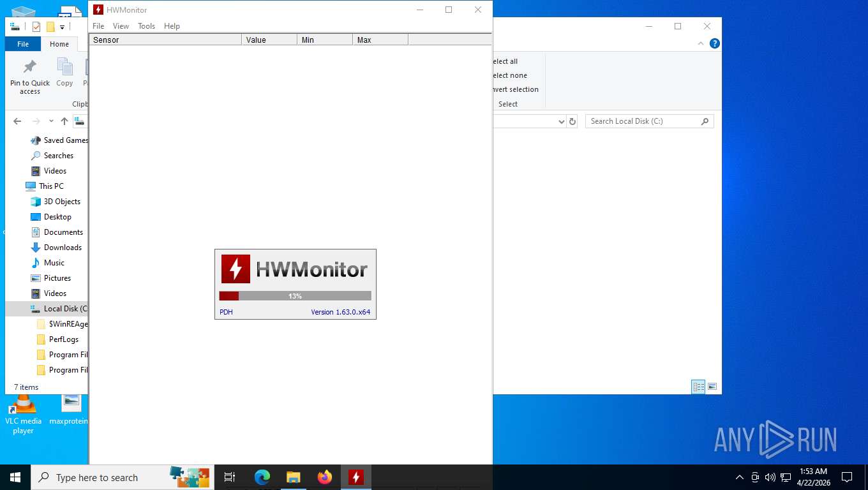The image size is (868, 490).
Task: Select Desktop in navigation pane
Action: [x=51, y=217]
